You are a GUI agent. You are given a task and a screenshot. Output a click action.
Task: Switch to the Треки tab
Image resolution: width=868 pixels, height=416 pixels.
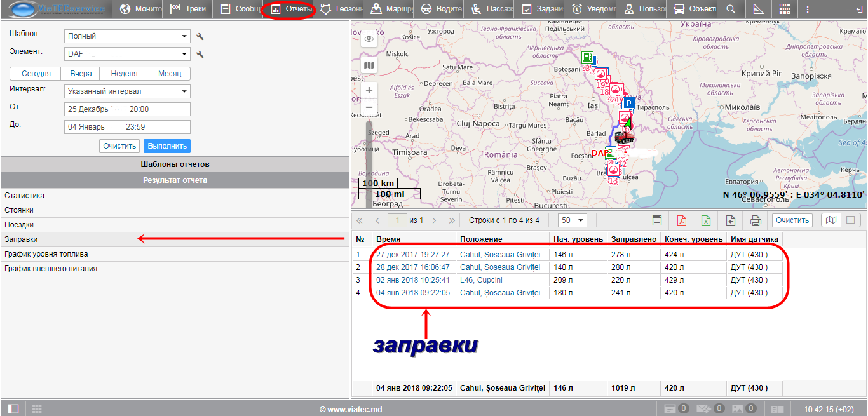point(188,10)
